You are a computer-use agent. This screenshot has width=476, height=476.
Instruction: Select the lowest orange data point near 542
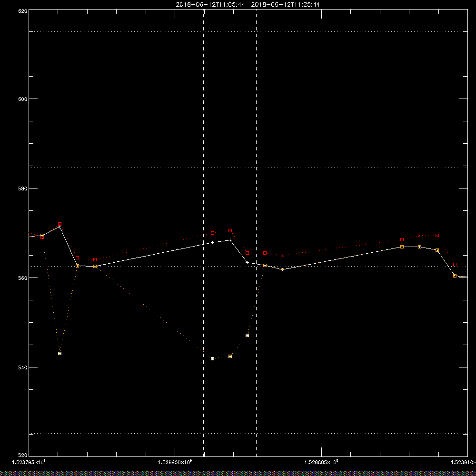click(x=212, y=358)
